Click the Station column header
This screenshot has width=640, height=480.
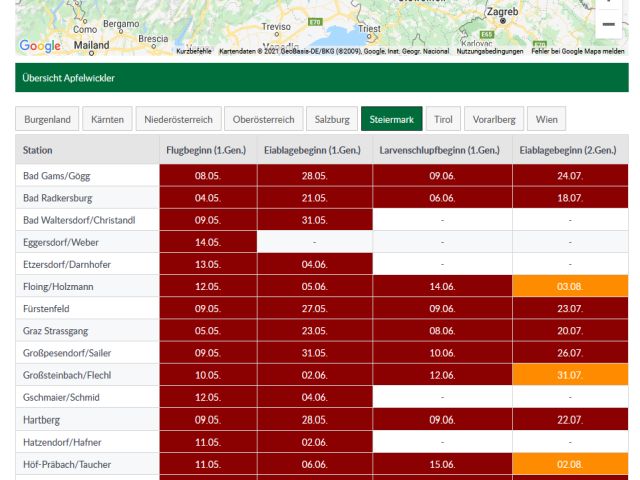coord(38,150)
